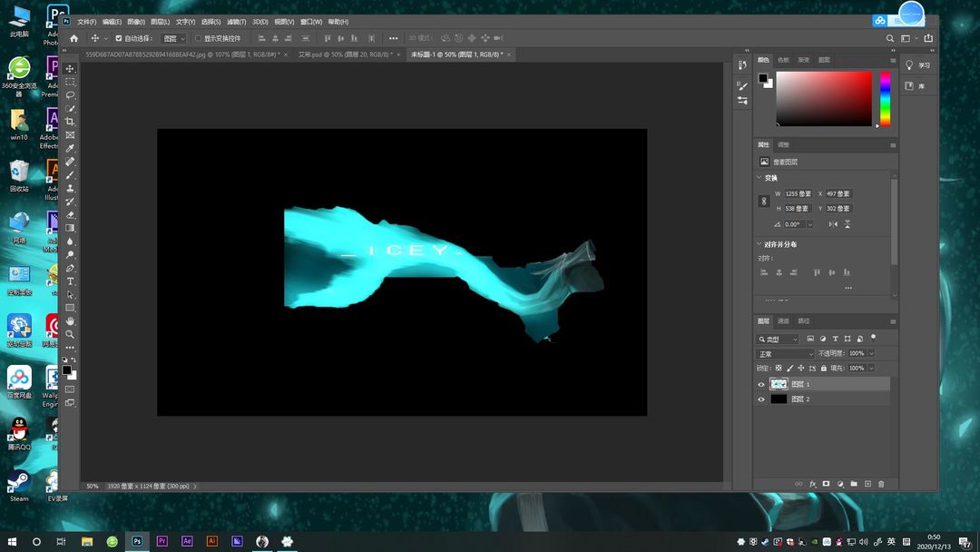Select the Pen tool
Image resolution: width=980 pixels, height=552 pixels.
click(70, 268)
